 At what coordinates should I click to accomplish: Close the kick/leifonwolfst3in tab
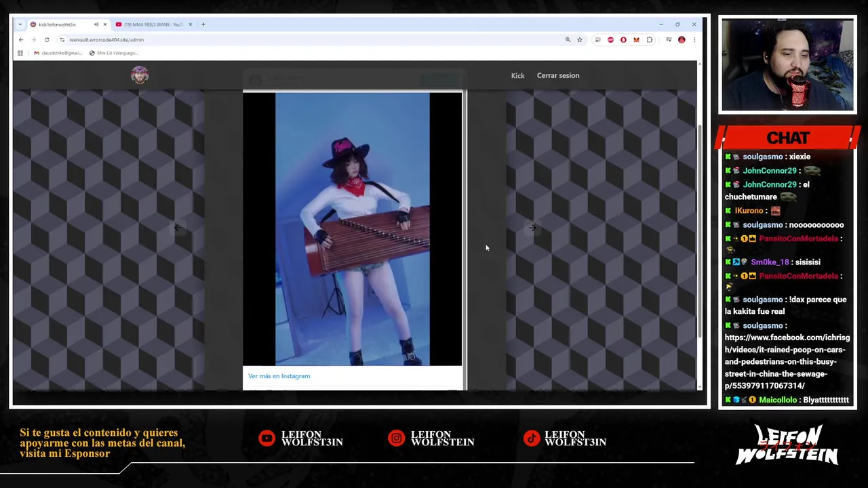click(x=105, y=24)
